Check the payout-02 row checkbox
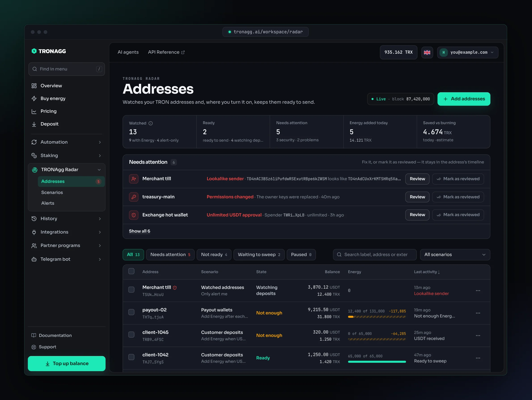 (x=131, y=312)
